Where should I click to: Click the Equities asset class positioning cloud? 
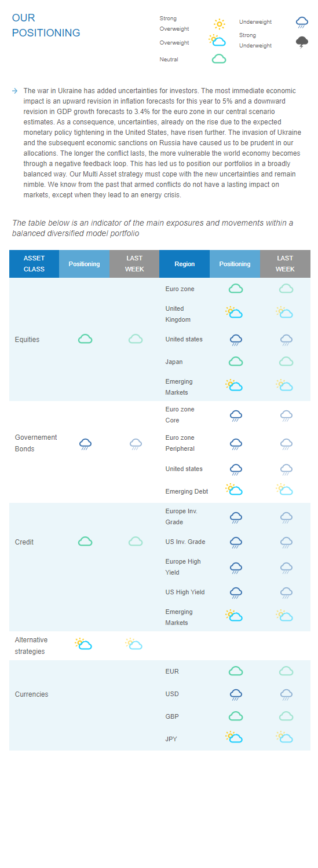pos(85,339)
